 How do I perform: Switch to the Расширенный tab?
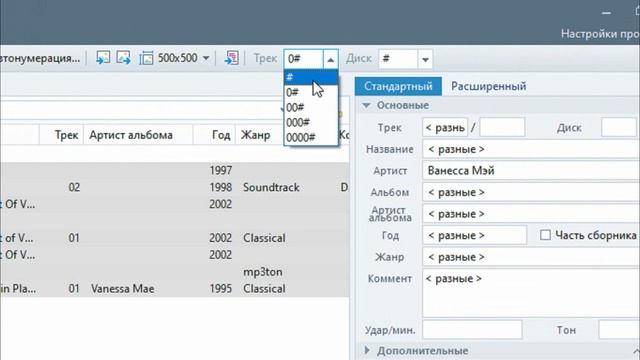coord(489,86)
